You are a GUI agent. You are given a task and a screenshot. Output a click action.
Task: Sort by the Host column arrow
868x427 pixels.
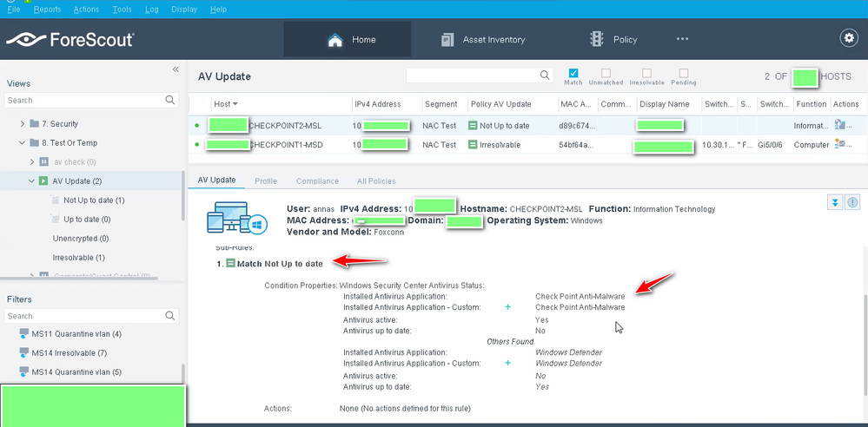[x=235, y=104]
